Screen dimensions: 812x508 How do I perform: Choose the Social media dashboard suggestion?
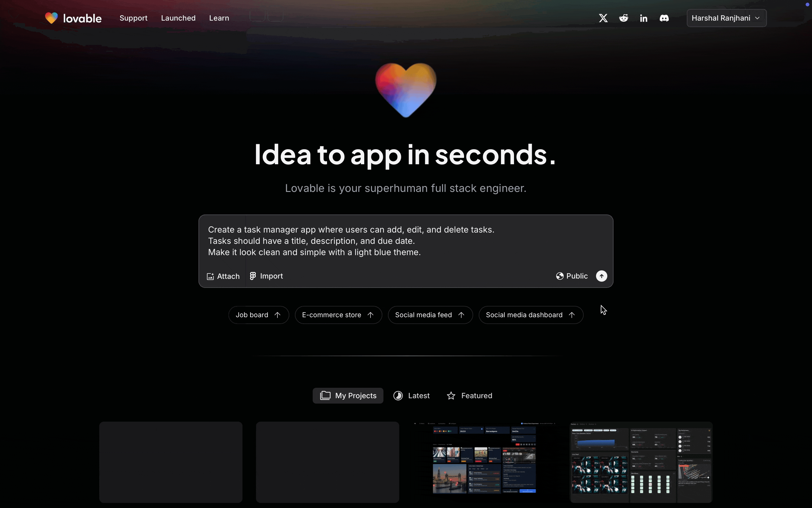click(x=531, y=315)
